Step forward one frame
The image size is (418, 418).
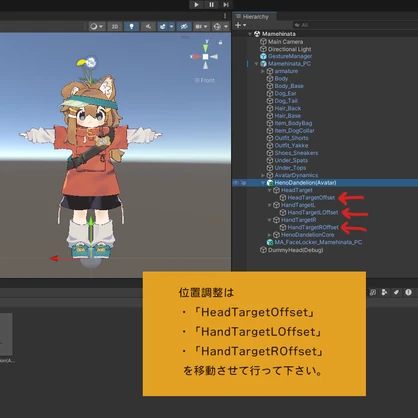click(x=226, y=5)
